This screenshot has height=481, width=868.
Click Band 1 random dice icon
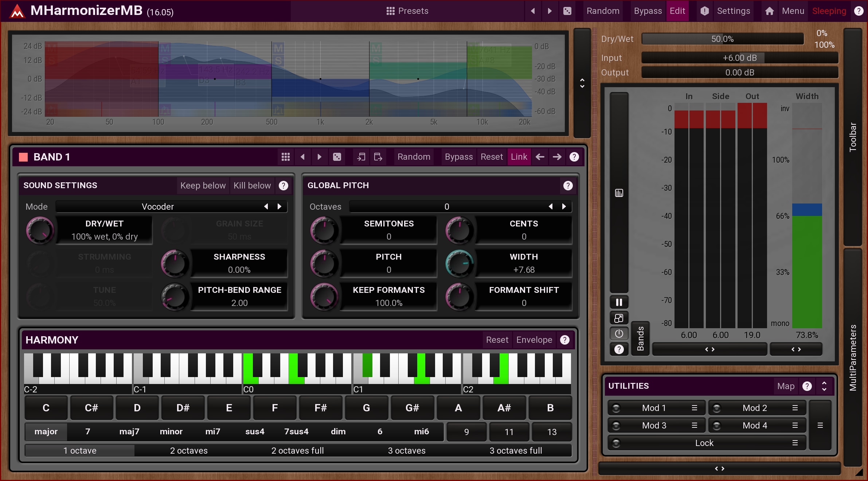pyautogui.click(x=337, y=157)
